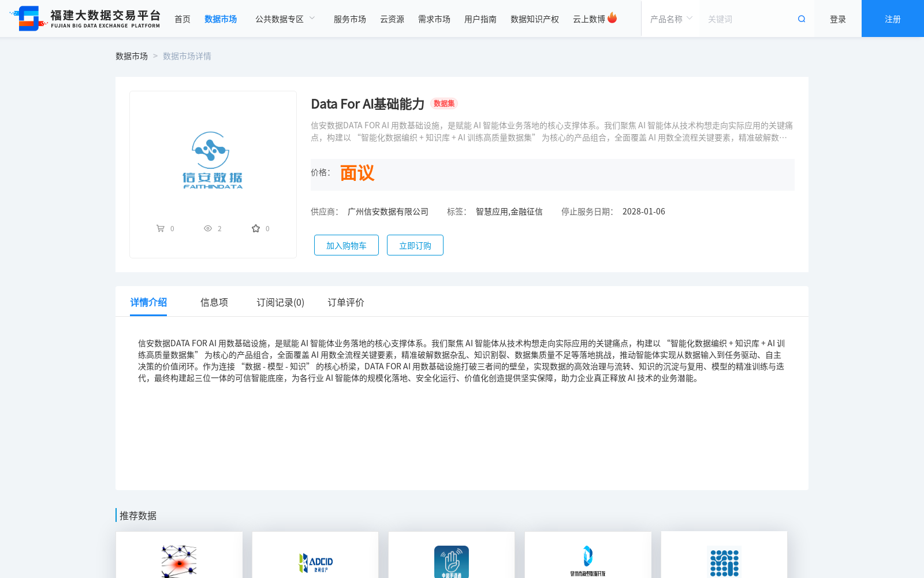Open the ADCID recommended data card
Image resolution: width=924 pixels, height=578 pixels.
point(315,555)
